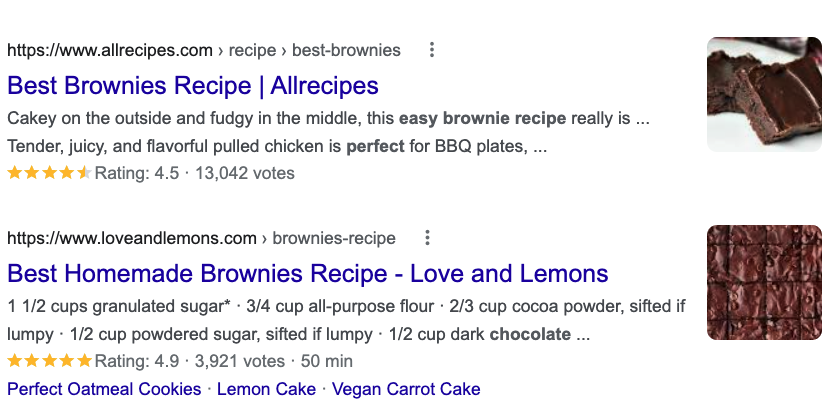This screenshot has height=416, width=833.
Task: Click the 4.9 five-star rating icons
Action: point(49,361)
